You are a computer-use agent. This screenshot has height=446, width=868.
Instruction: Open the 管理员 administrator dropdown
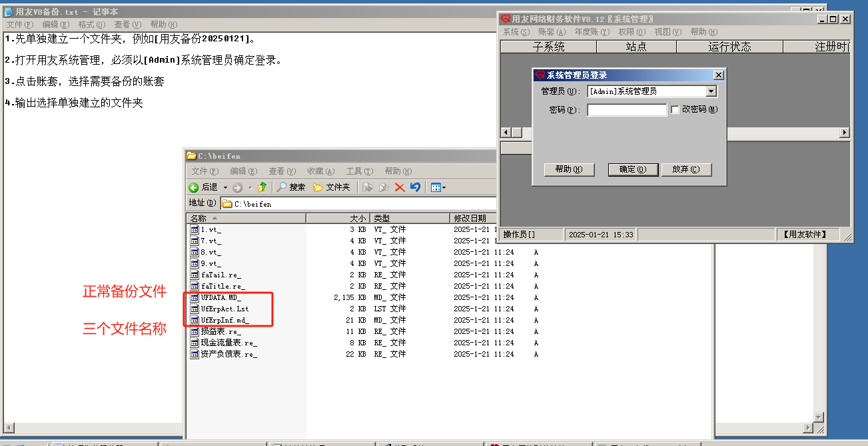[711, 91]
